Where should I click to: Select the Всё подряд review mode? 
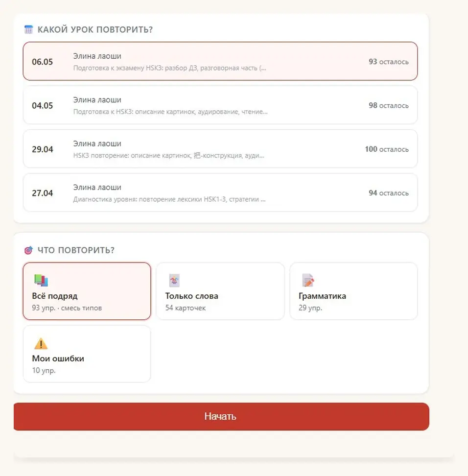87,291
